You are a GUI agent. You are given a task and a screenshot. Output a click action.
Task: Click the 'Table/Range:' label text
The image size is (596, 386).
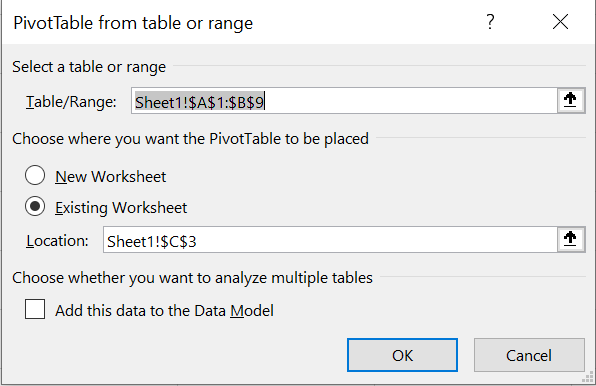pyautogui.click(x=71, y=102)
